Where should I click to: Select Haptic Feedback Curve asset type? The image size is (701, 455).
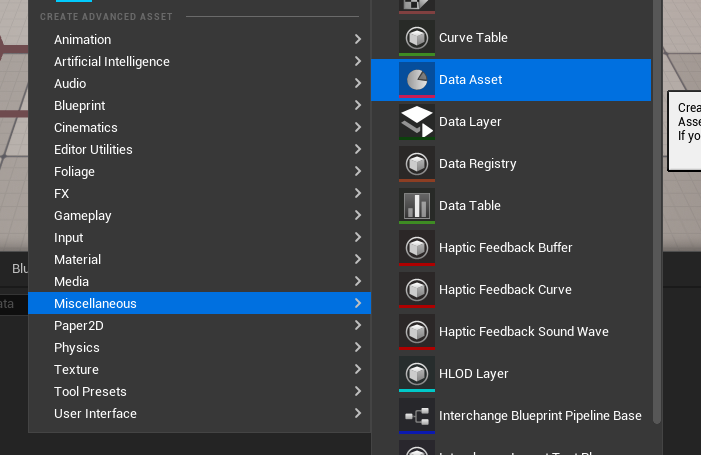pyautogui.click(x=505, y=290)
